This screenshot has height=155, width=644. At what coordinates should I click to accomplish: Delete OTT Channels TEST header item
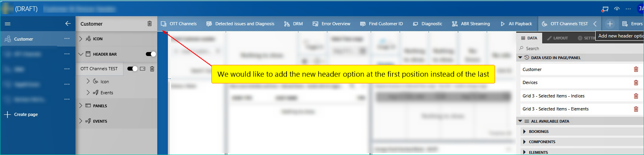click(152, 69)
